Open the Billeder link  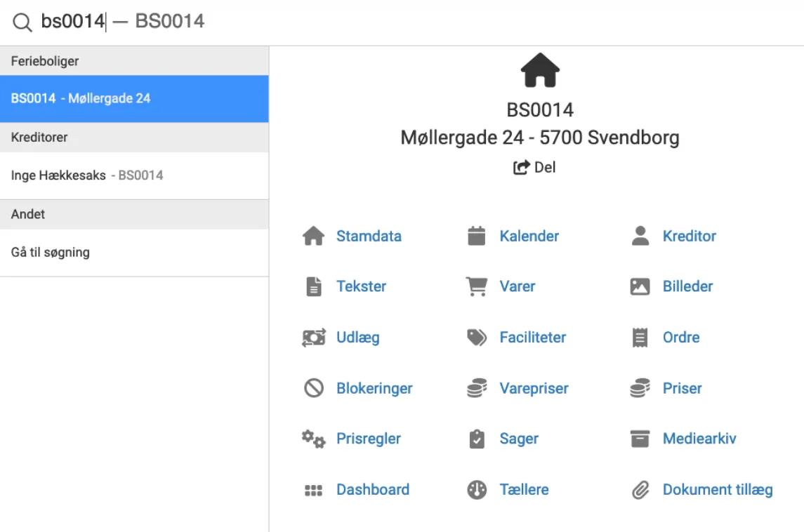pos(687,286)
